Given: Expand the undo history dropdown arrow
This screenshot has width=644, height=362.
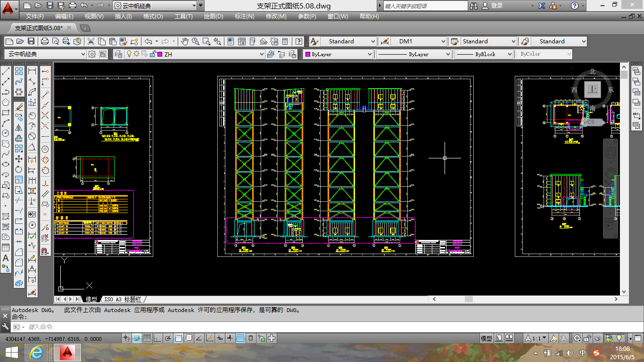Looking at the screenshot, I should (156, 41).
